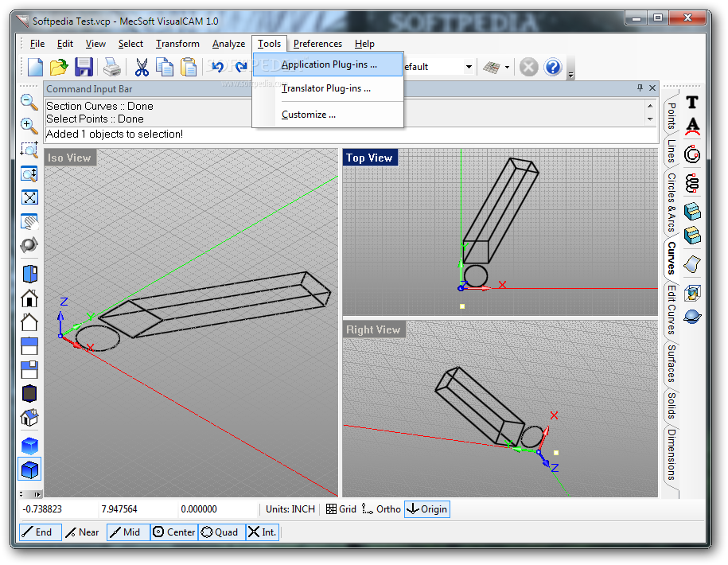The width and height of the screenshot is (728, 565).
Task: Click the spiral curve icon
Action: pyautogui.click(x=692, y=154)
